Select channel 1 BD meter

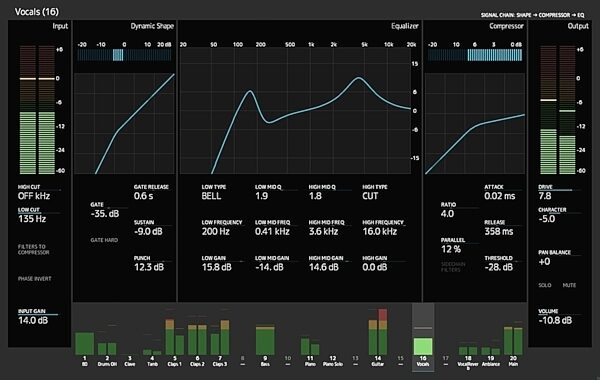pos(85,343)
